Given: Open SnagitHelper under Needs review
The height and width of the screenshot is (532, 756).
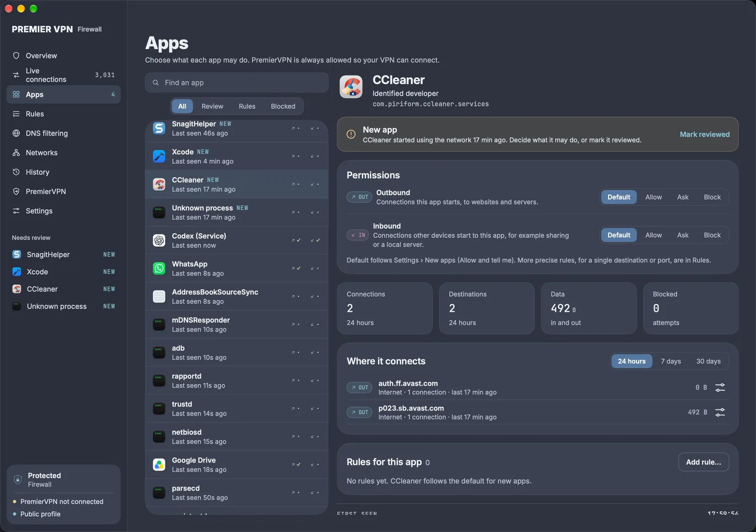Looking at the screenshot, I should (64, 255).
